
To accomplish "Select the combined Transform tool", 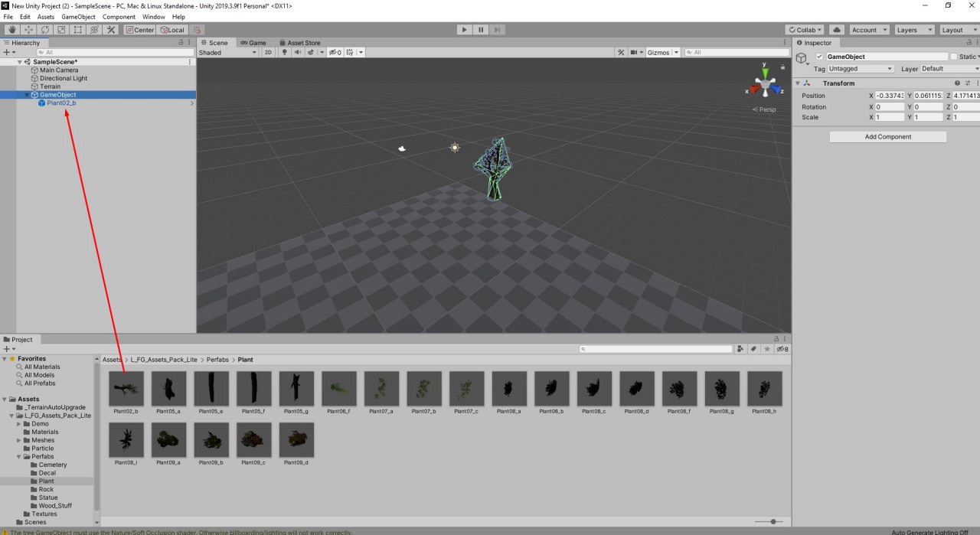I will 94,30.
